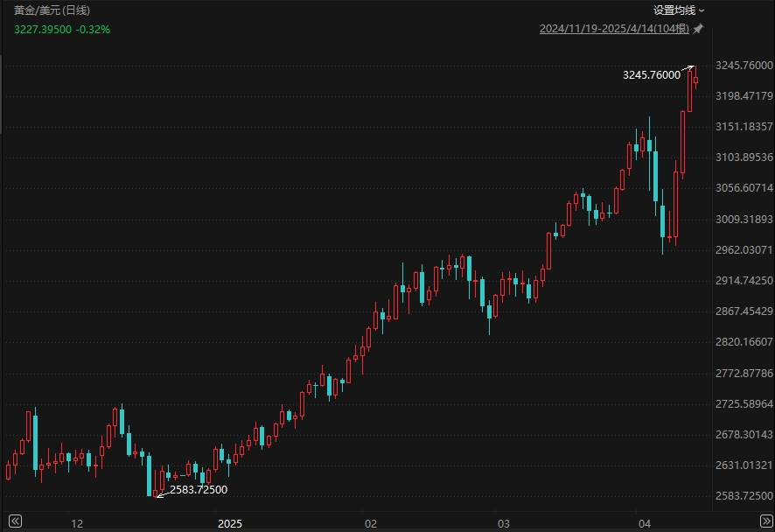This screenshot has height=532, width=775.
Task: Click the 2820.16607 price axis label
Action: coord(744,341)
